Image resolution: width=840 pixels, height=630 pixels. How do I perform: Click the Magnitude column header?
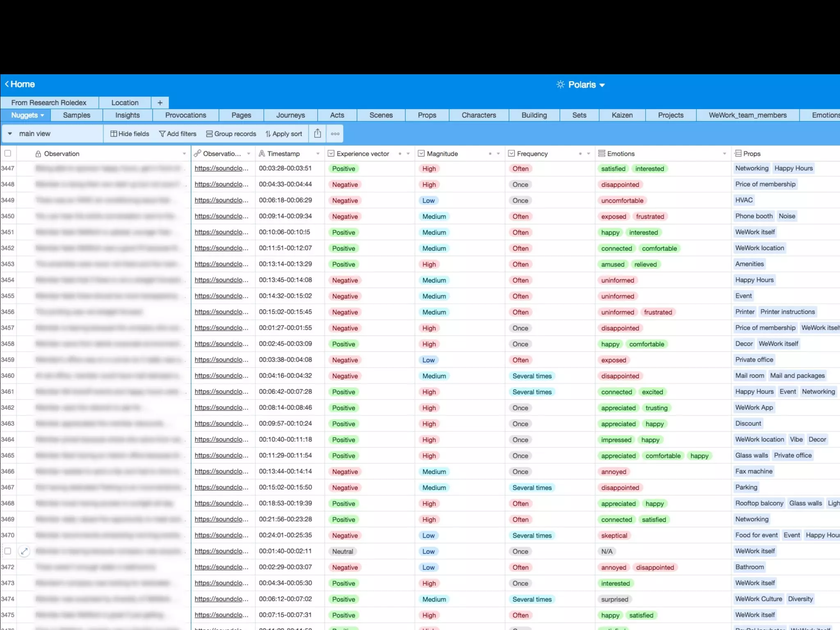point(442,154)
